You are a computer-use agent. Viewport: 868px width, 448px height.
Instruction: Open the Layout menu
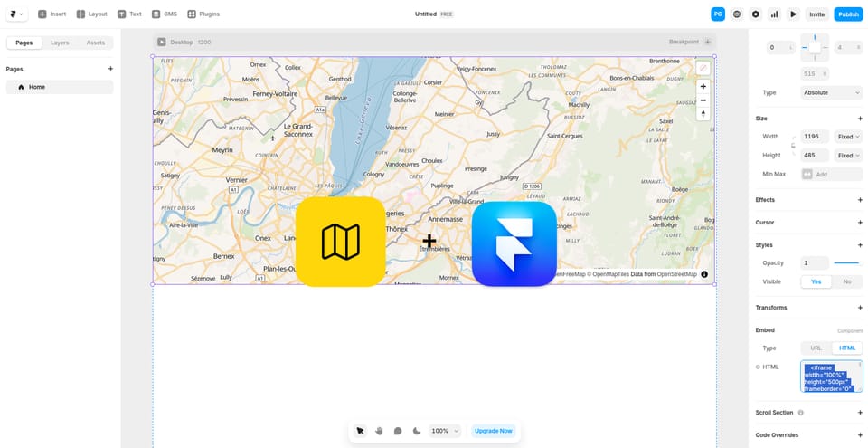pyautogui.click(x=92, y=14)
